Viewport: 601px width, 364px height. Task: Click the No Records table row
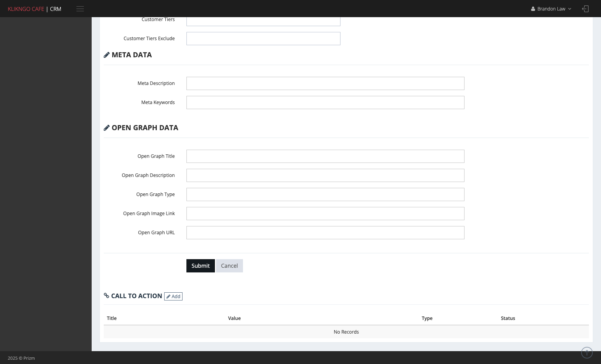pyautogui.click(x=346, y=332)
